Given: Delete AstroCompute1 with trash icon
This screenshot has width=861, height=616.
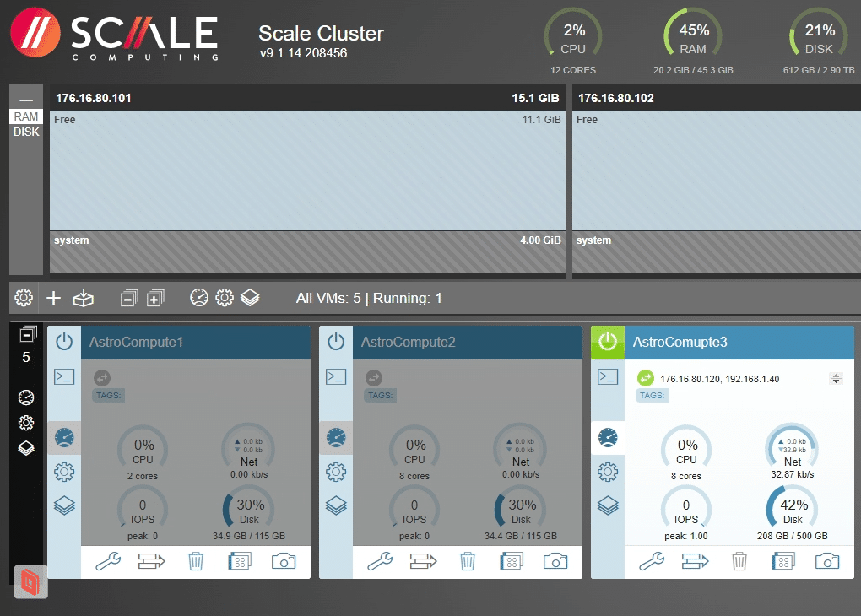Looking at the screenshot, I should click(196, 562).
